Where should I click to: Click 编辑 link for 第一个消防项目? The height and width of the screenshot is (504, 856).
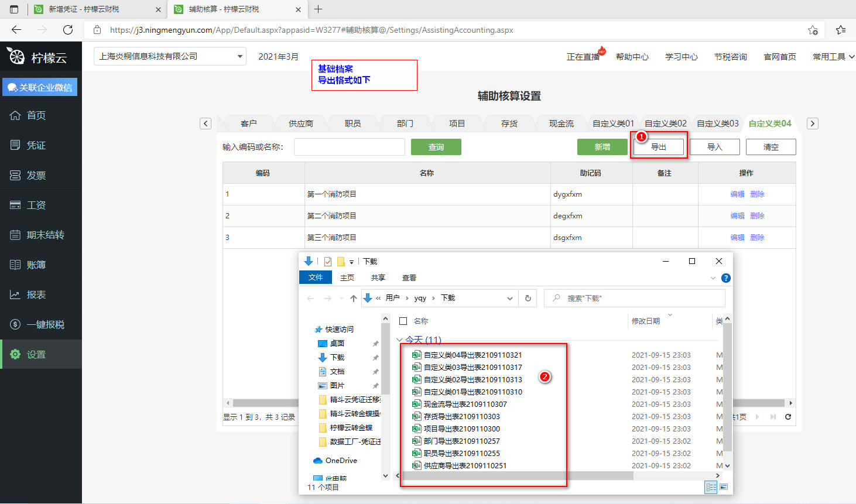coord(737,194)
